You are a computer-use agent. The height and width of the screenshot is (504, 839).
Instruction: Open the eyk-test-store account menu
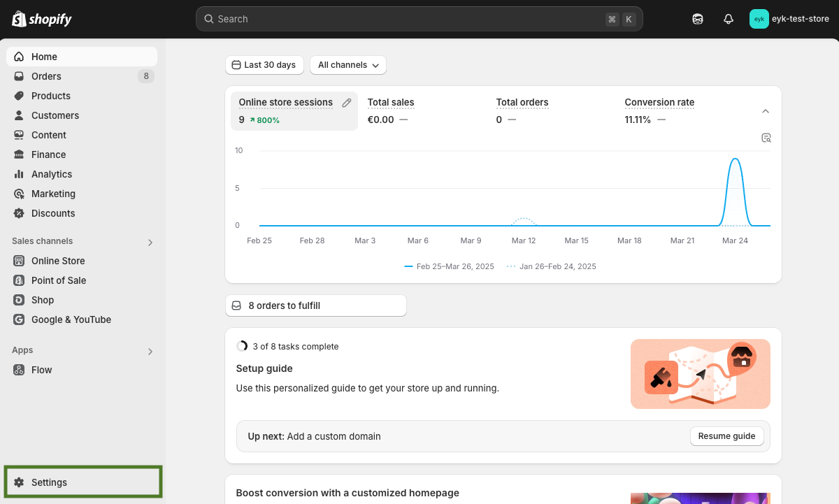tap(790, 19)
